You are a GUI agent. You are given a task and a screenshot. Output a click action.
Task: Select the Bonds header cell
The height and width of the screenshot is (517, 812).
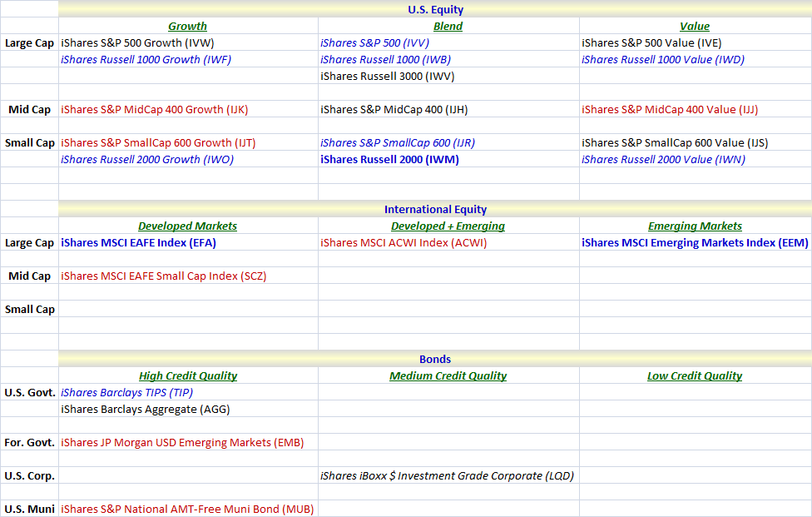tap(435, 359)
